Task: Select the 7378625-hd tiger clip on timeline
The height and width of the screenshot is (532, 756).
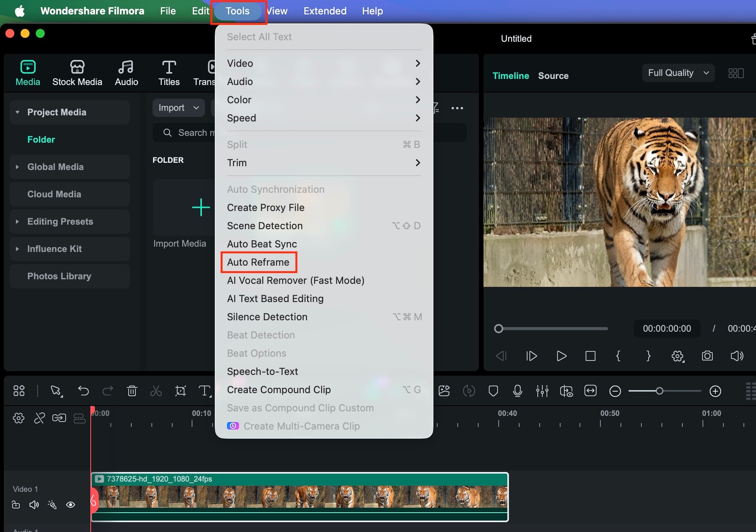Action: point(300,497)
